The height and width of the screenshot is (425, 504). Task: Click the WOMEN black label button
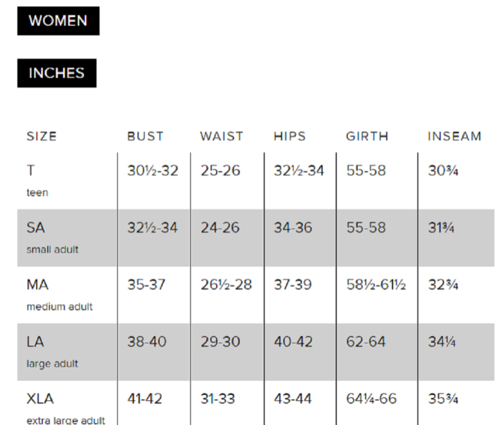pyautogui.click(x=58, y=21)
